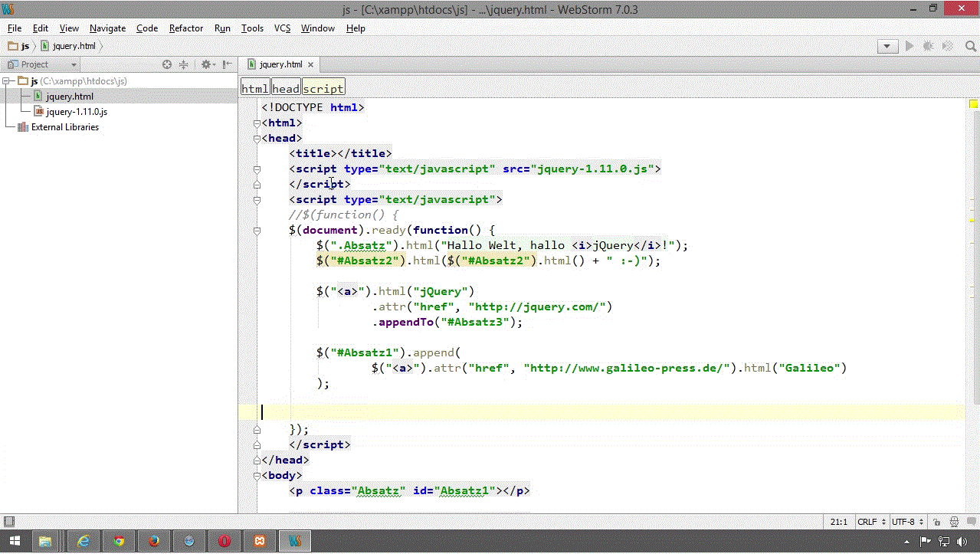Click the html breadcrumb
The height and width of the screenshot is (554, 980).
coord(255,88)
